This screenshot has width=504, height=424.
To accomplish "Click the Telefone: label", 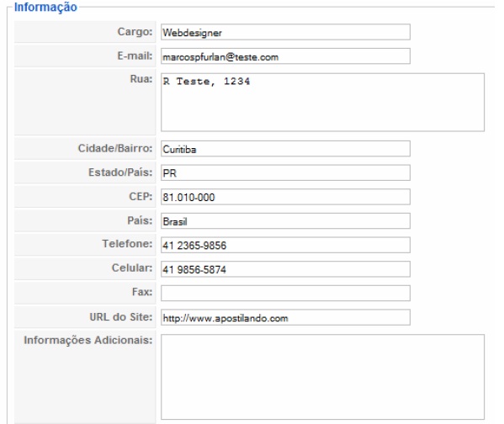I will click(x=127, y=244).
